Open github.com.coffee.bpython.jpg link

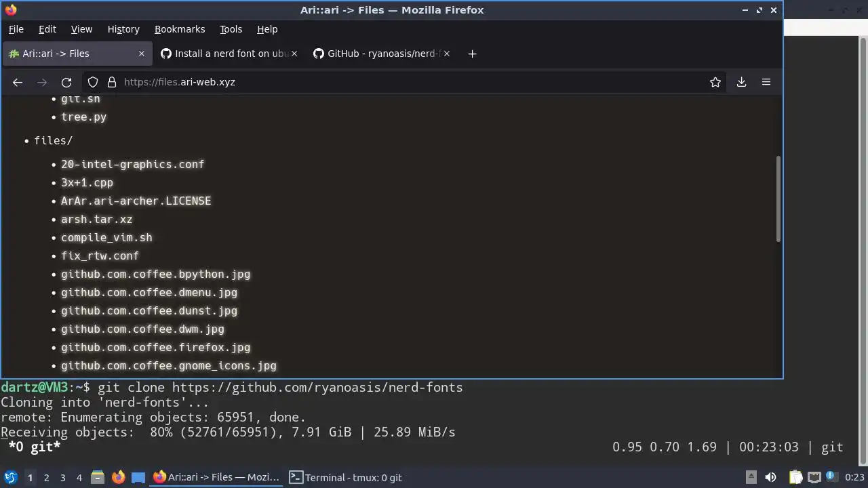point(155,274)
